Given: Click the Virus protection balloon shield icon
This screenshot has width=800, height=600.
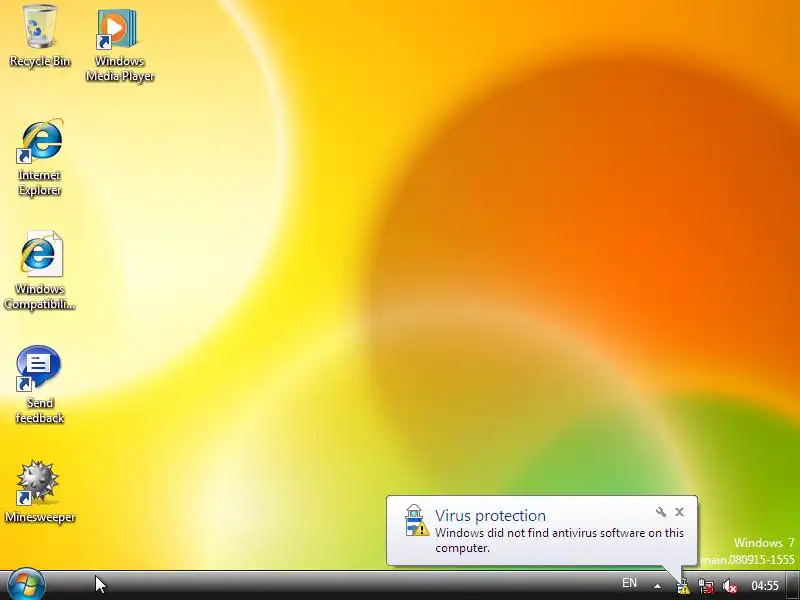Looking at the screenshot, I should click(416, 520).
